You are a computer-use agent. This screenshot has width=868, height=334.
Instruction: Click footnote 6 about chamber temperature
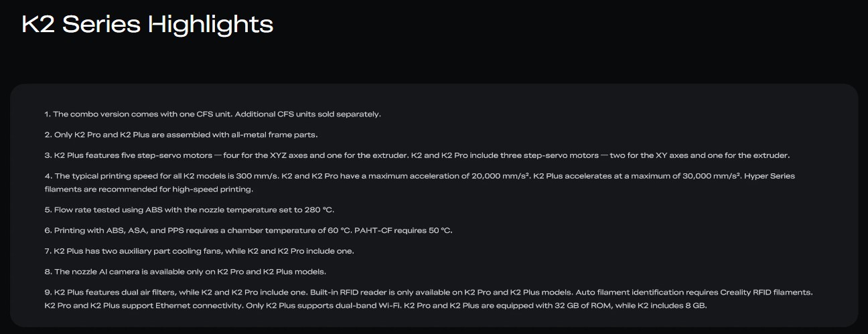point(248,230)
